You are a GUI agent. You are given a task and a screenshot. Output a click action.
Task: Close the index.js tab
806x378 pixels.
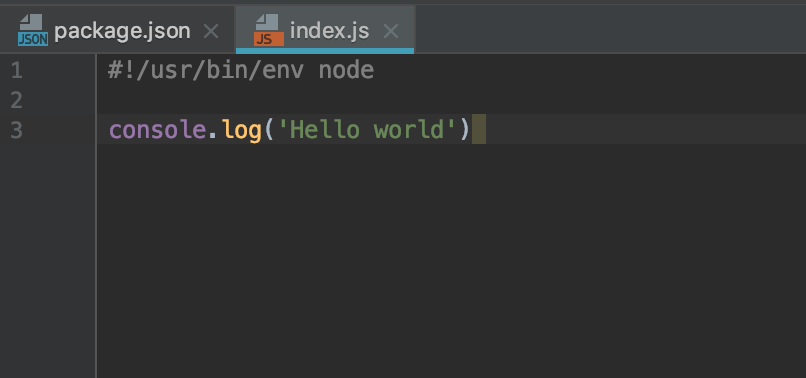(x=391, y=32)
